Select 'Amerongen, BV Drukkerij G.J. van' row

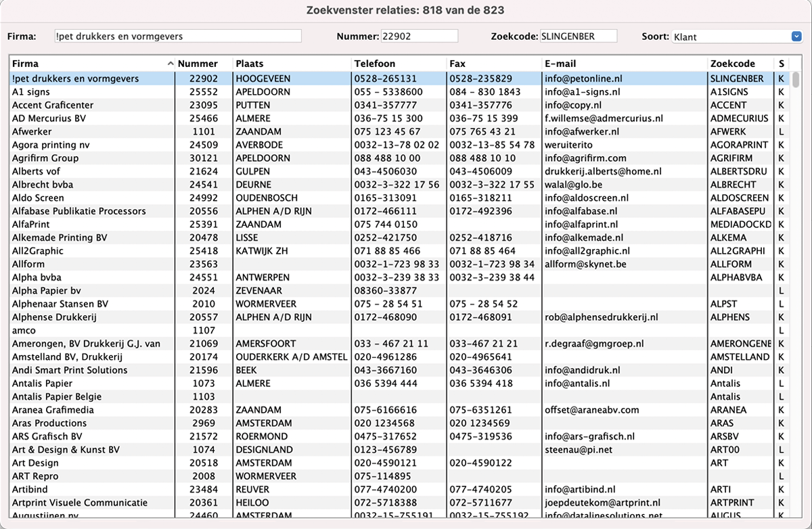tap(401, 344)
